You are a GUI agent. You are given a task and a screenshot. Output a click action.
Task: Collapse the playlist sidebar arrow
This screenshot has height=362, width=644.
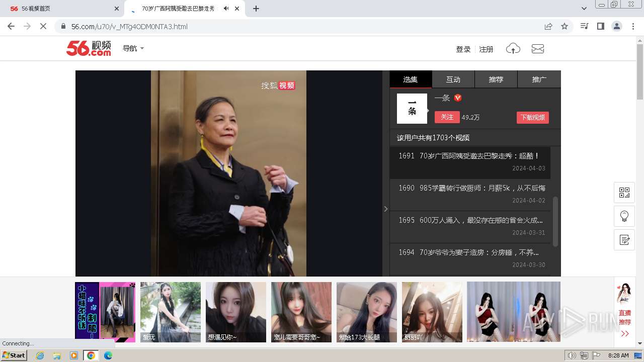click(x=386, y=209)
